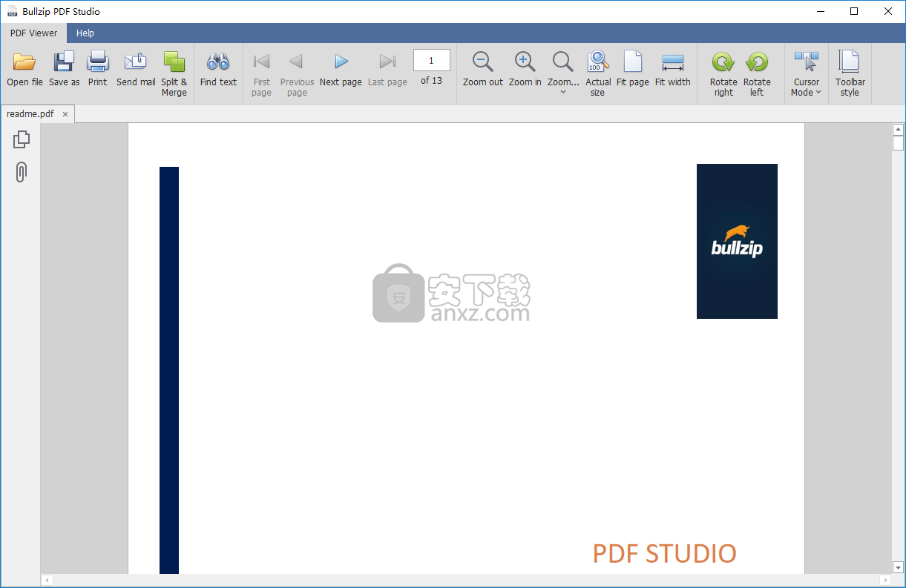Minimize the Bullzip PDF Studio window
The image size is (906, 588).
point(821,11)
